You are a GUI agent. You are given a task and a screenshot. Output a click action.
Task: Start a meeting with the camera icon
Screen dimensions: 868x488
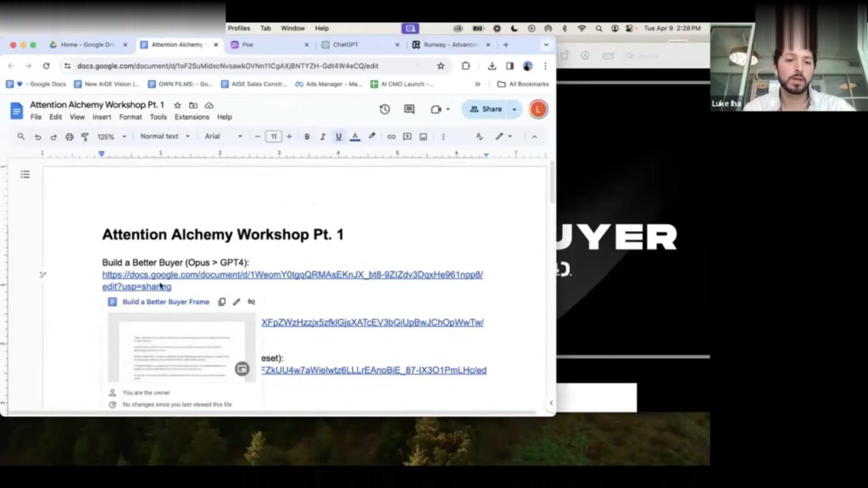point(437,109)
